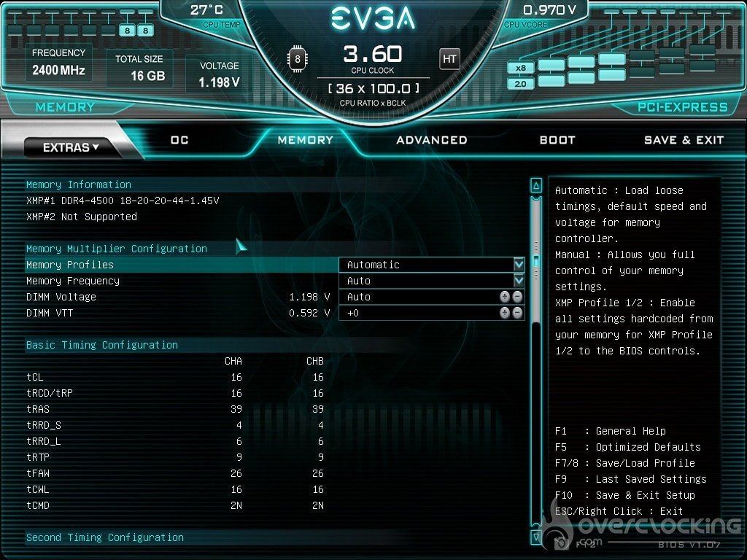Screen dimensions: 747x560
Task: Click the 0.970 V CPU VCORE readout
Action: coord(549,10)
